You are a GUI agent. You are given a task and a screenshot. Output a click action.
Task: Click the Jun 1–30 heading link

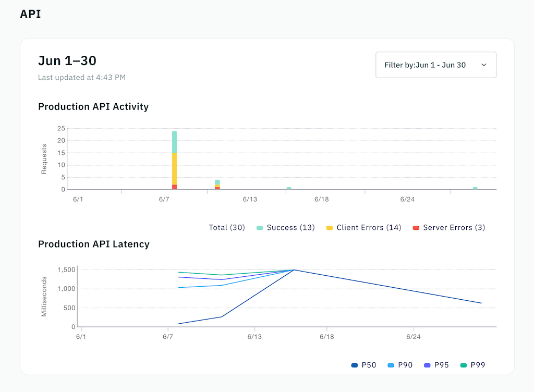67,60
